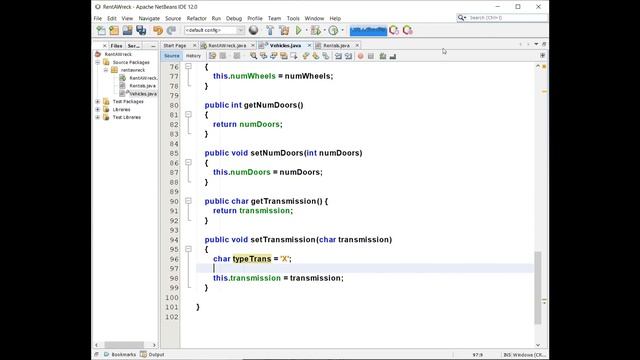Click the globe browser icon
The height and width of the screenshot is (360, 640).
pos(253,30)
